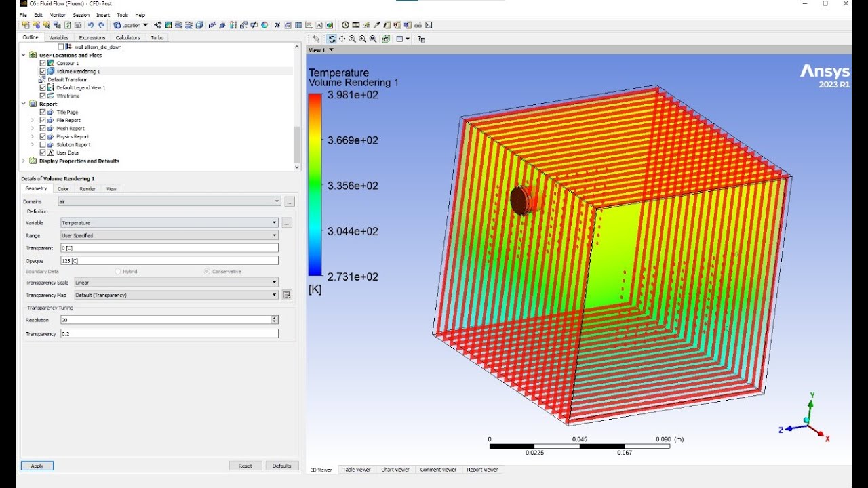Expand the Display Properties and Defaults node

[x=24, y=161]
